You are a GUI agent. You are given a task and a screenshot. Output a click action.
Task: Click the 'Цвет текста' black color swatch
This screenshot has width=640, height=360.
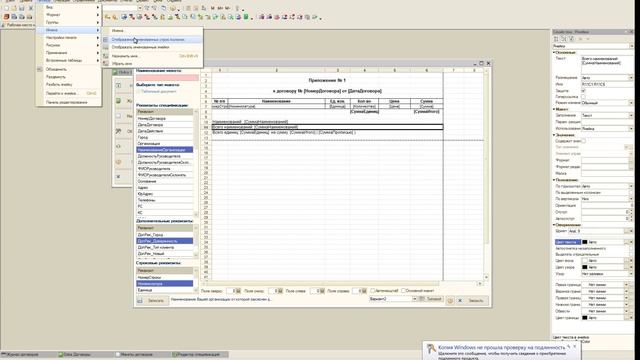tap(584, 242)
